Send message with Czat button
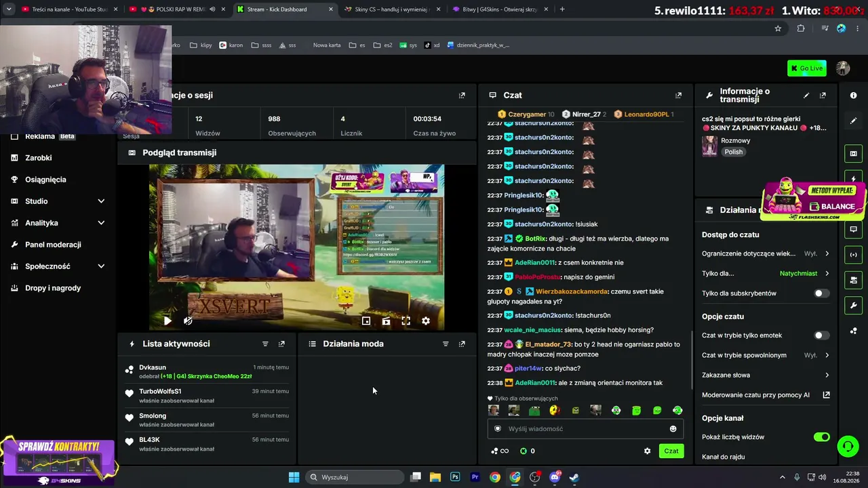The width and height of the screenshot is (868, 488). (x=671, y=451)
